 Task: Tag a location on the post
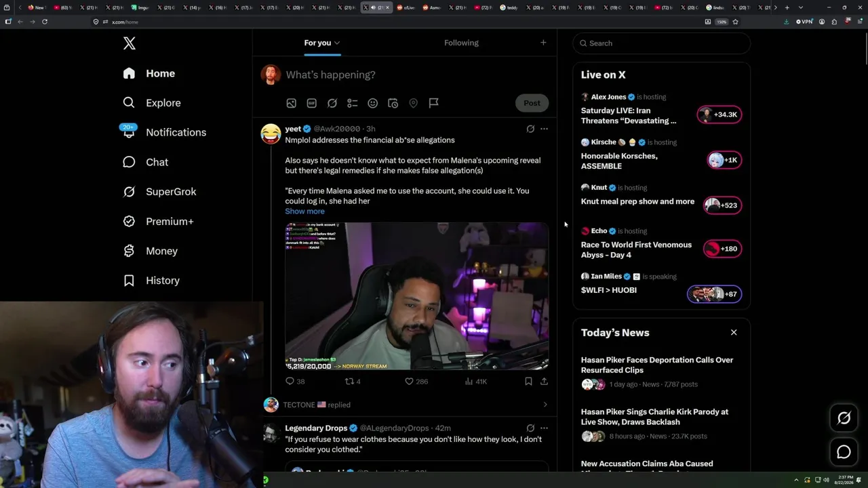point(413,103)
